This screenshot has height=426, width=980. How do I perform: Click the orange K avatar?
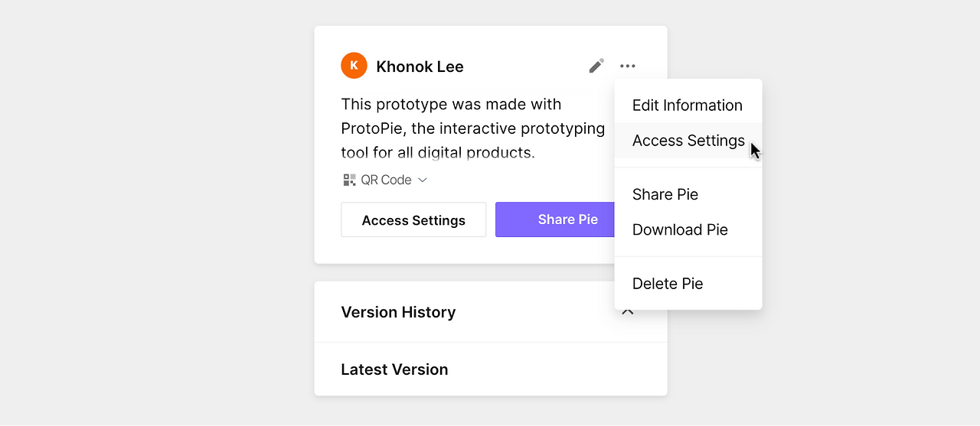pos(354,66)
